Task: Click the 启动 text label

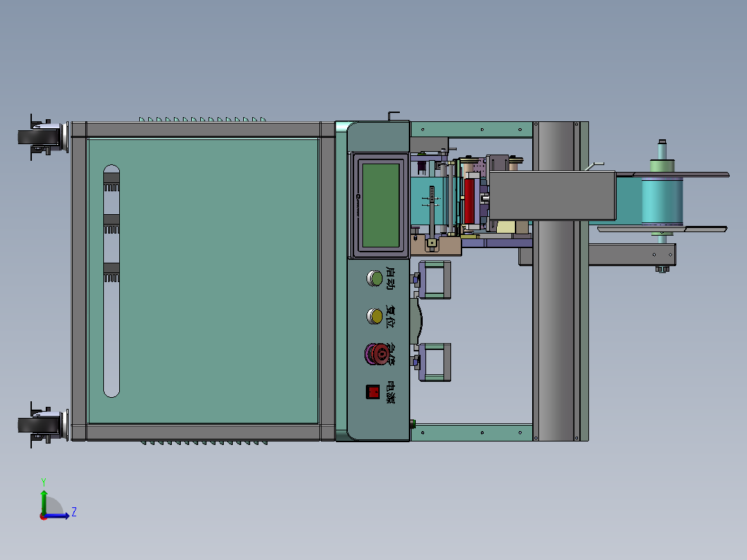Action: point(390,279)
